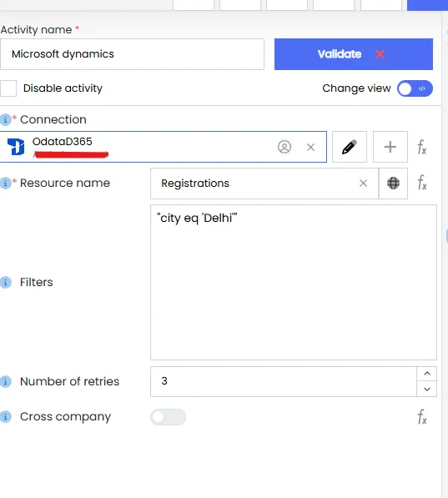Show info for Filters

tap(5, 282)
